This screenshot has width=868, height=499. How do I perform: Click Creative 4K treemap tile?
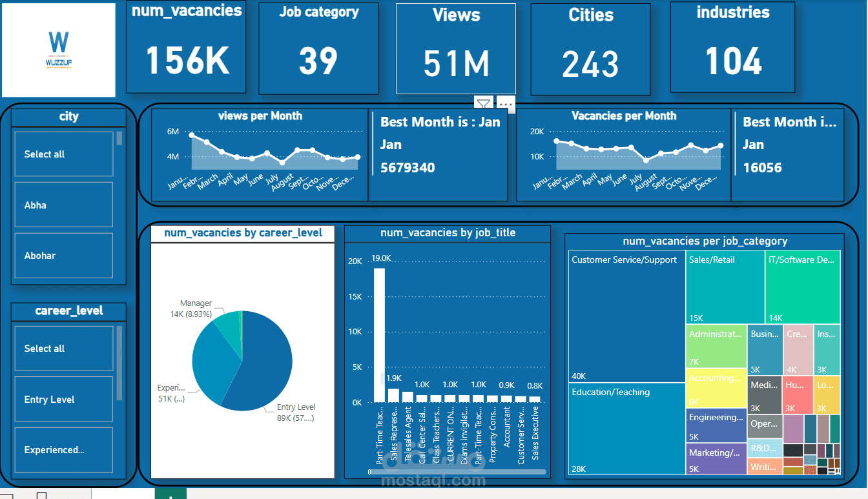(x=798, y=350)
